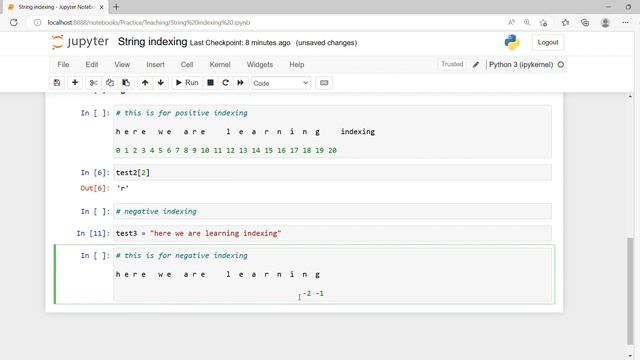This screenshot has width=640, height=360.
Task: Insert a cell below with the plus icon
Action: (x=75, y=83)
